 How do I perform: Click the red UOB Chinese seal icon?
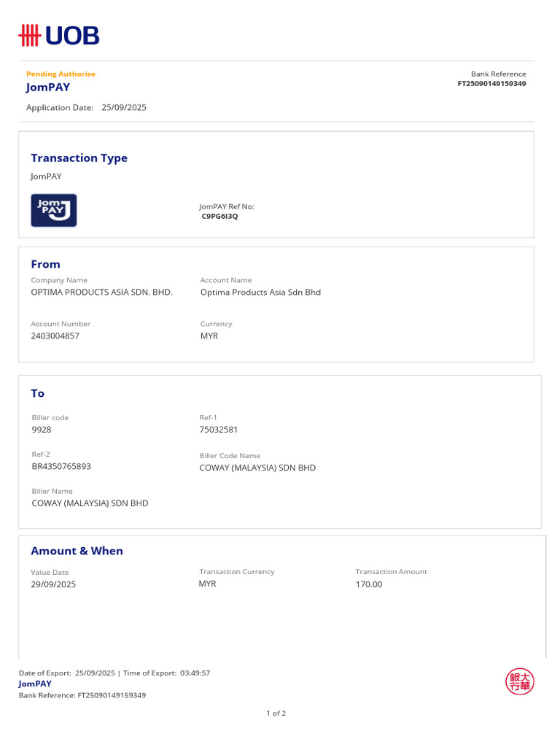(519, 681)
